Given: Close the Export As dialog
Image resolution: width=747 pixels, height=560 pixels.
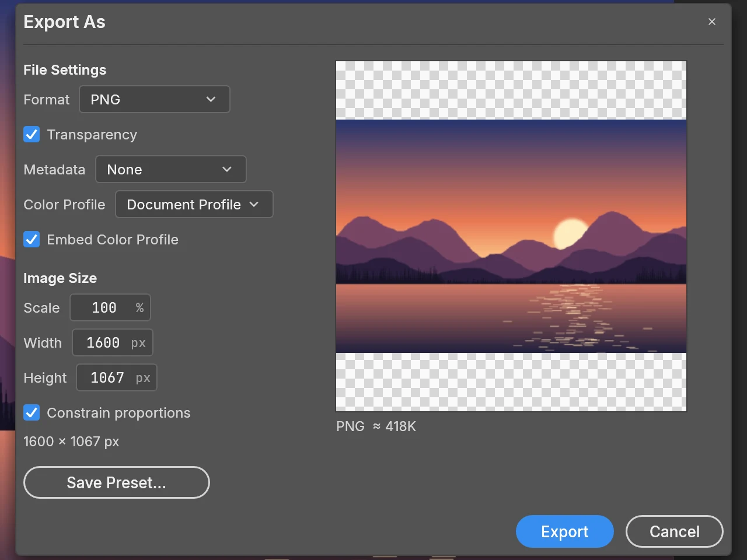Looking at the screenshot, I should click(x=711, y=22).
